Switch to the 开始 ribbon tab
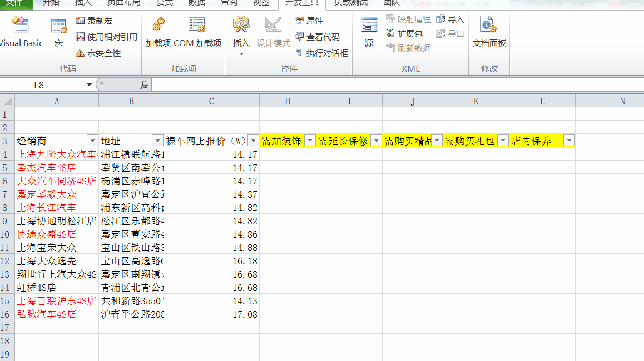The height and width of the screenshot is (361, 644). 51,3
